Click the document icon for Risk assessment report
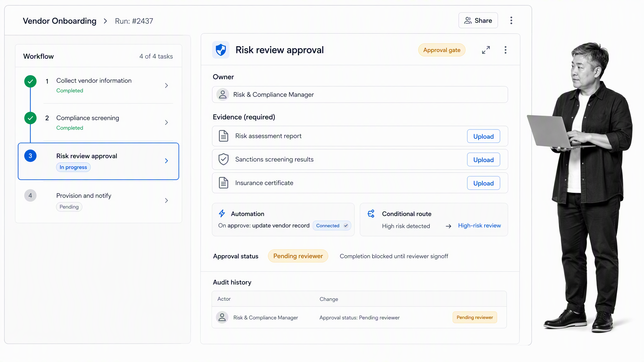Screen dimensions: 644x362 click(224, 136)
